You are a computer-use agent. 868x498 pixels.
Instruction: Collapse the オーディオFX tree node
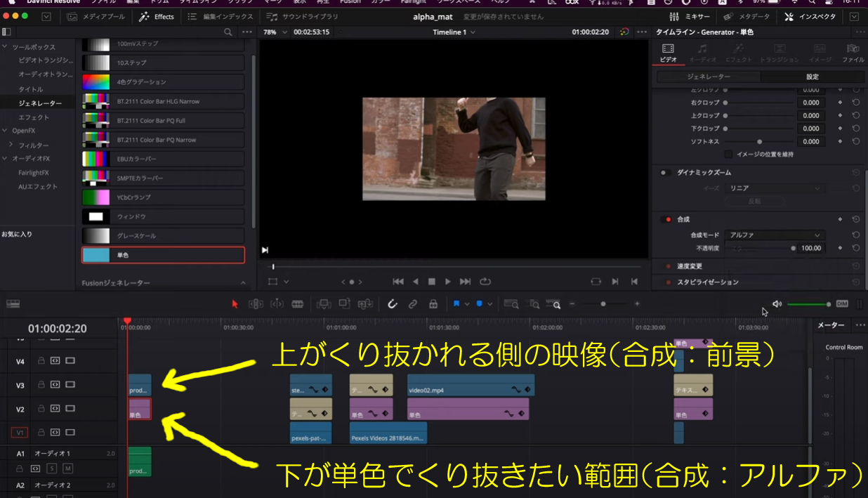click(6, 159)
